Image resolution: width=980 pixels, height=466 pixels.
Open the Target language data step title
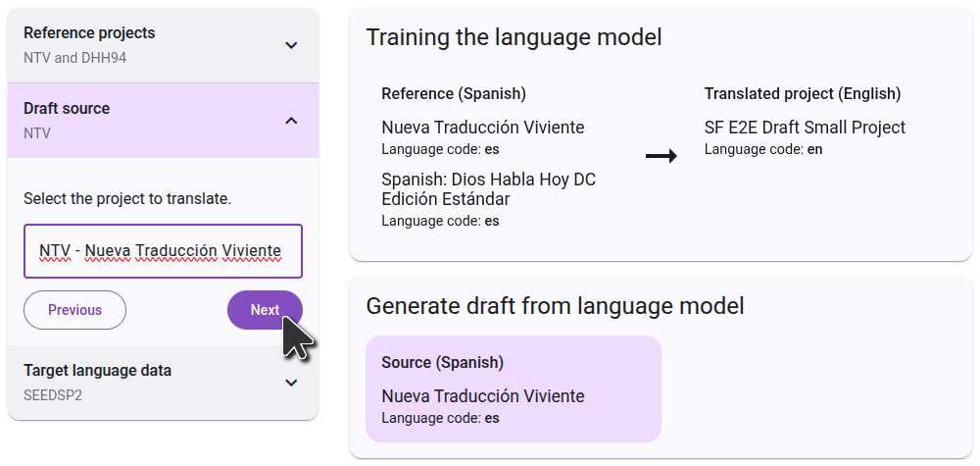(97, 371)
